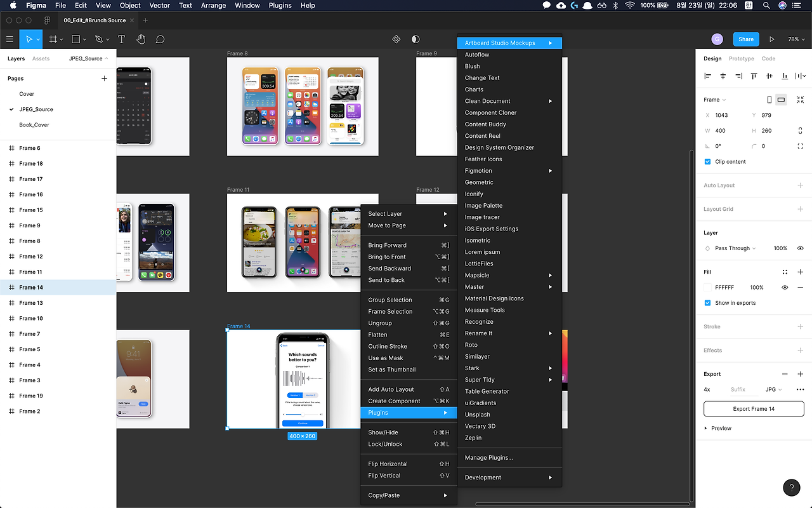Screen dimensions: 812x508
Task: Select the Text tool
Action: (x=122, y=39)
